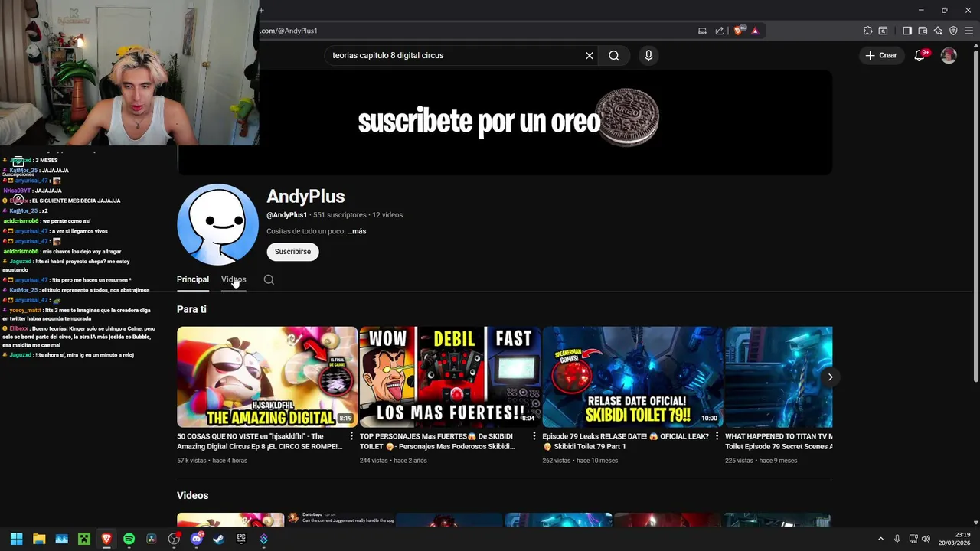Open the browser extensions puzzle icon

[867, 31]
